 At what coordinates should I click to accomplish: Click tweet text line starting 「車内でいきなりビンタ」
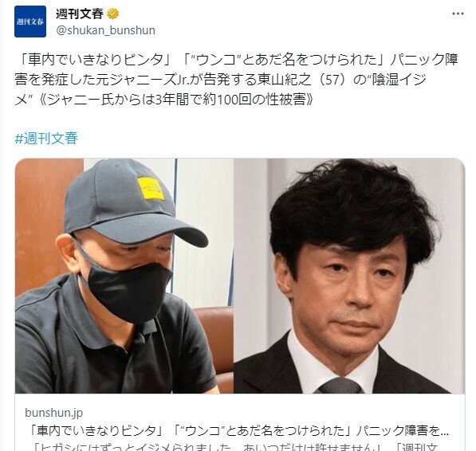pos(237,60)
